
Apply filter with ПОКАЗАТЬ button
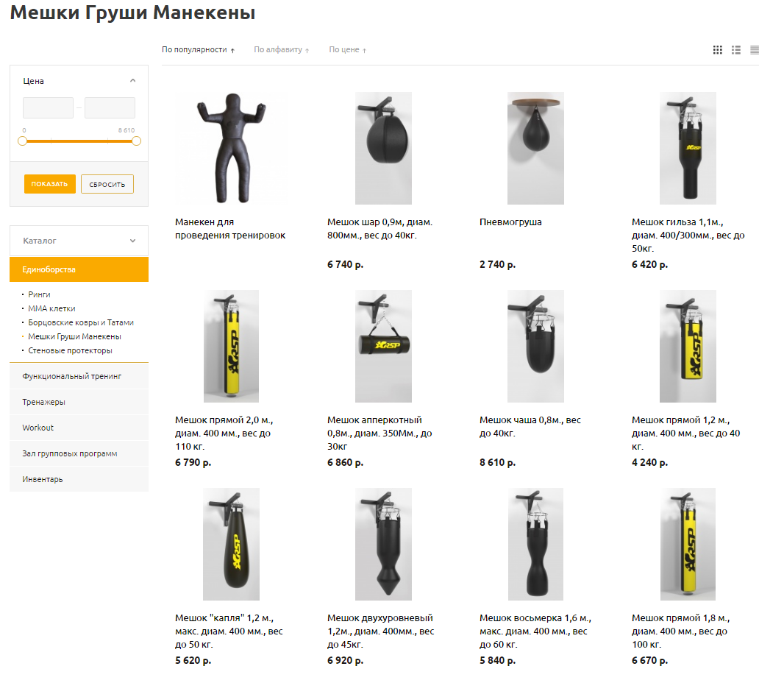[49, 184]
